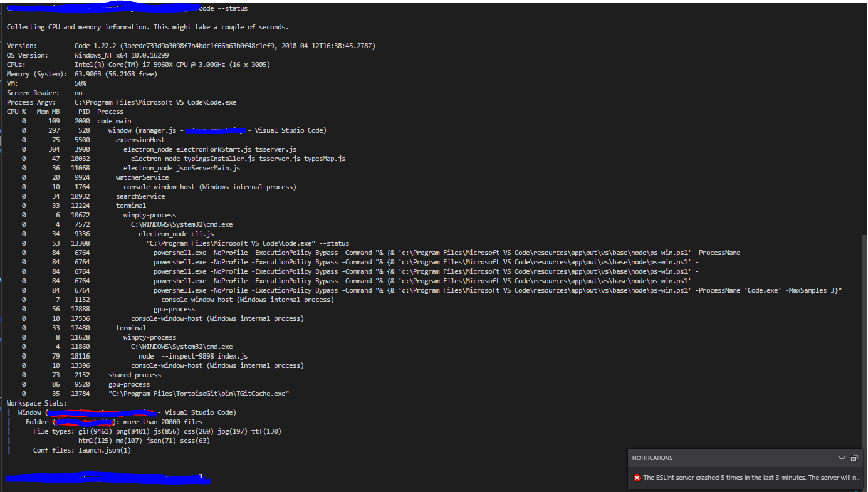Open the ESLint server crashed notification message

(x=751, y=478)
